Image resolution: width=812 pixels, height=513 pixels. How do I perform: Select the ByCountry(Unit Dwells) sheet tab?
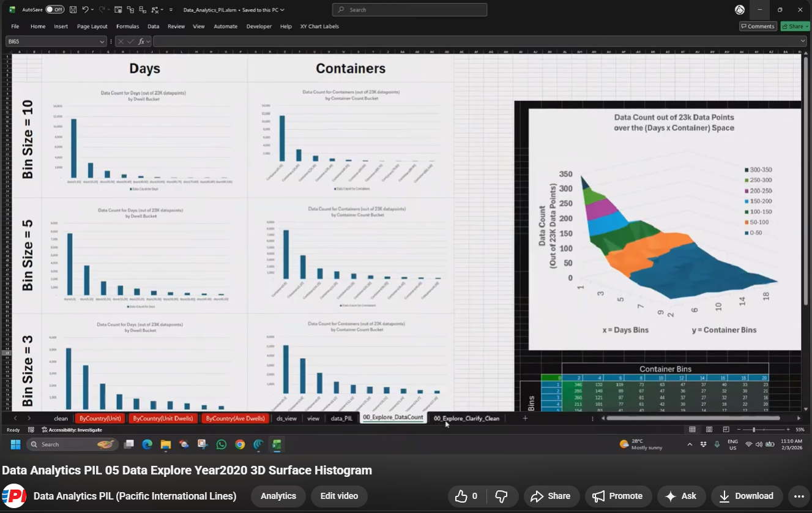(x=163, y=418)
